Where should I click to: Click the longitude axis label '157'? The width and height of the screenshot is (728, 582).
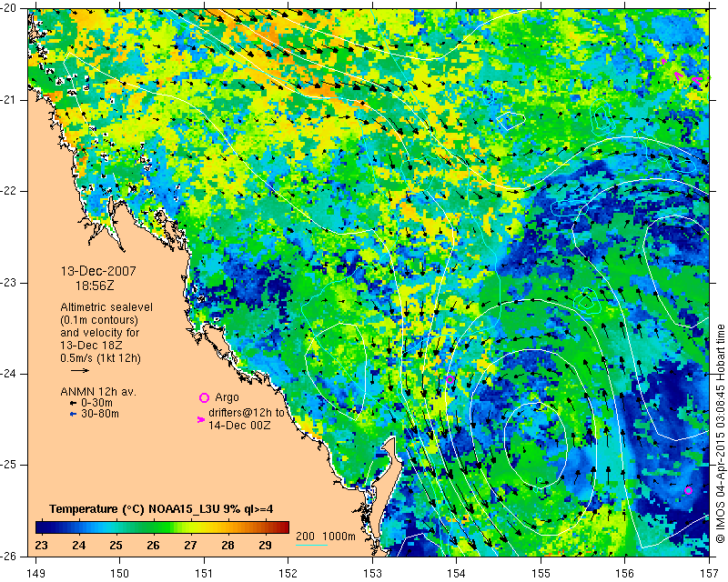tap(709, 574)
